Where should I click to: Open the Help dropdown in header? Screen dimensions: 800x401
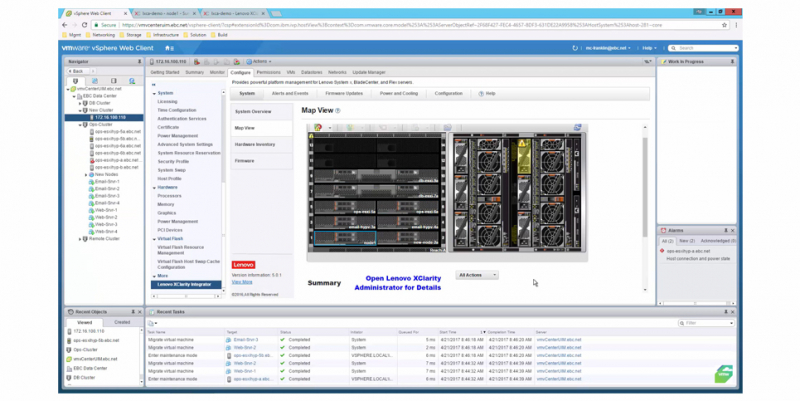click(x=649, y=48)
